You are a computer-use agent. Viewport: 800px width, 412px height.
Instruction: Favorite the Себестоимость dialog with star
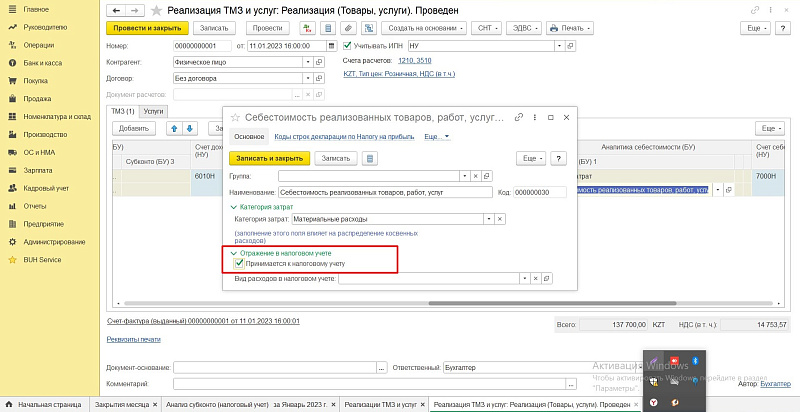click(x=236, y=117)
